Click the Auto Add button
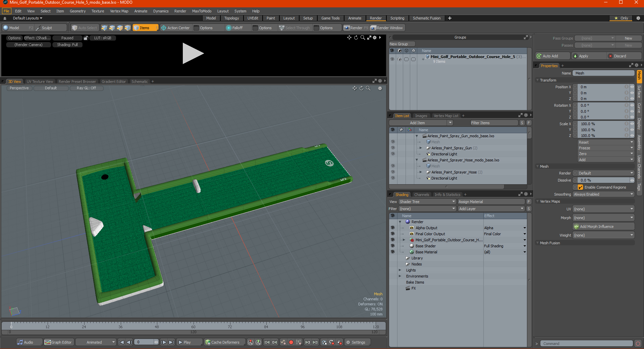644x349 pixels. pyautogui.click(x=552, y=56)
